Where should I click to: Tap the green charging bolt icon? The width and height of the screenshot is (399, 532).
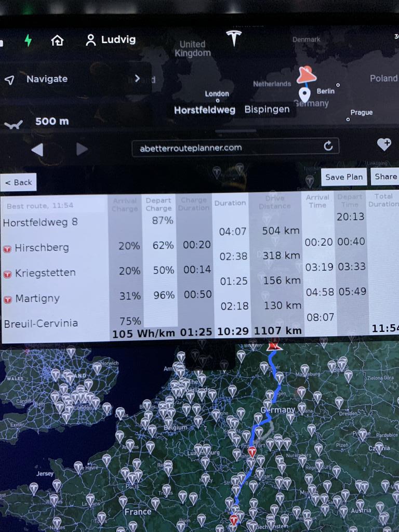(x=28, y=41)
